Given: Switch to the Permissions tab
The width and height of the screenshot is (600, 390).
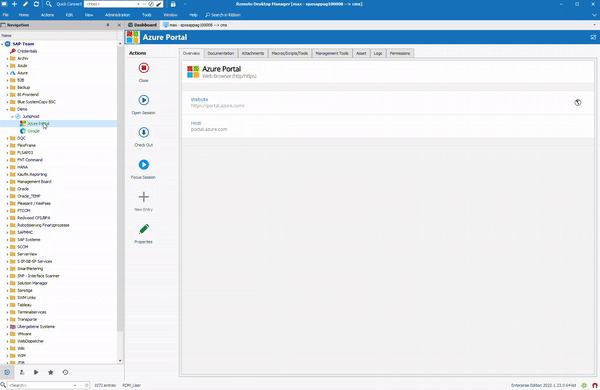Looking at the screenshot, I should pos(400,53).
